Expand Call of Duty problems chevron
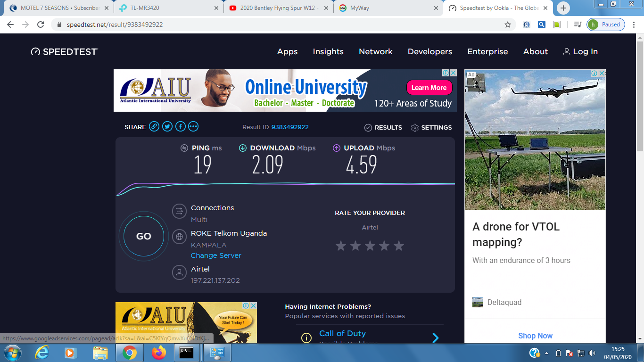Screen dimensions: 644x362 [x=436, y=337]
